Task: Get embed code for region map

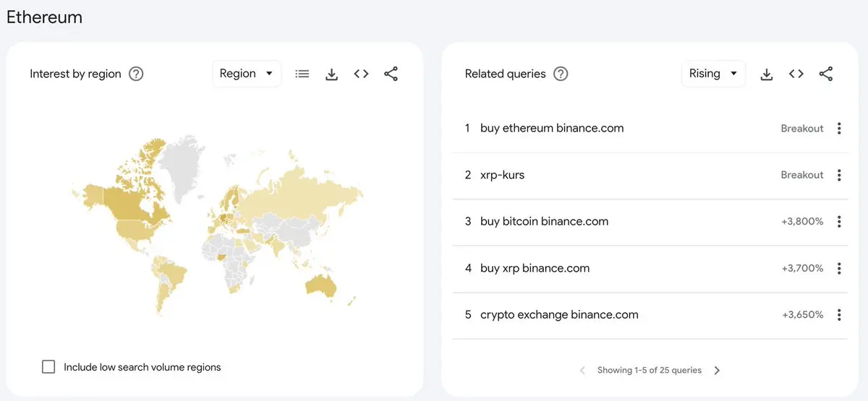Action: [362, 74]
